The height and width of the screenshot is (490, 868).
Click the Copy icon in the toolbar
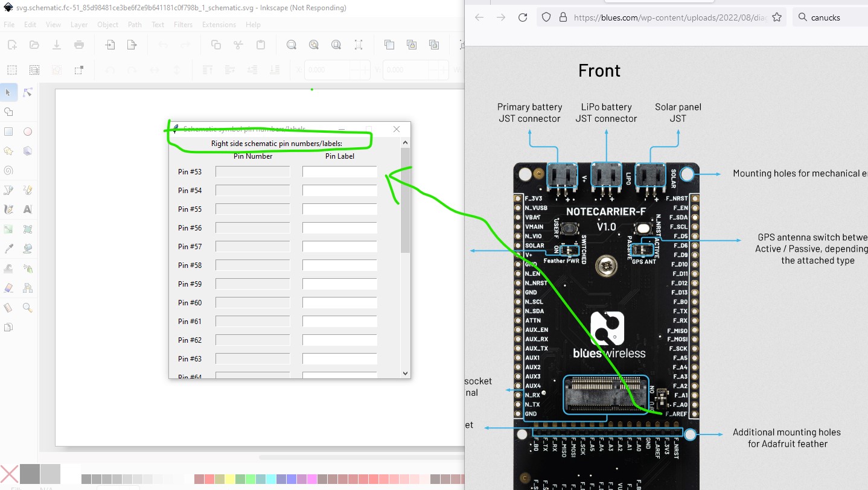pos(216,45)
